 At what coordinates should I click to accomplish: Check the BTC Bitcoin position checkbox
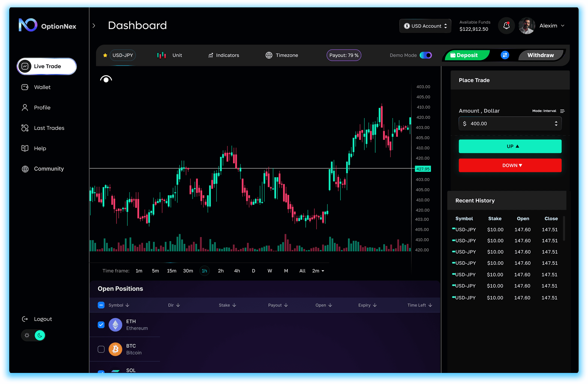[101, 349]
